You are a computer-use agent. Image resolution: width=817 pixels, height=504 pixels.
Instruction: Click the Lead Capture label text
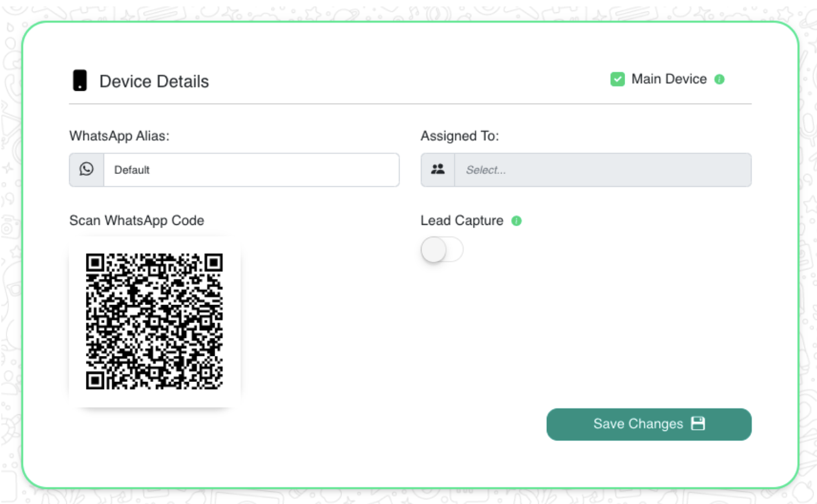[462, 221]
